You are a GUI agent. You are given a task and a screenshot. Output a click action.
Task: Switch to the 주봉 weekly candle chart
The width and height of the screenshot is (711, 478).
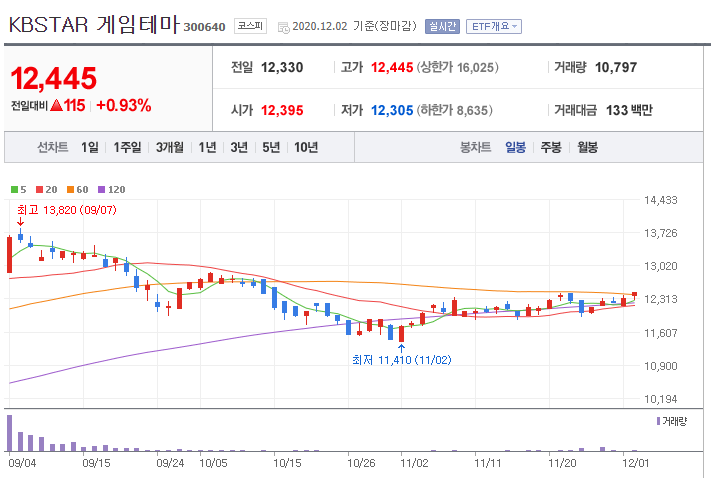point(550,147)
